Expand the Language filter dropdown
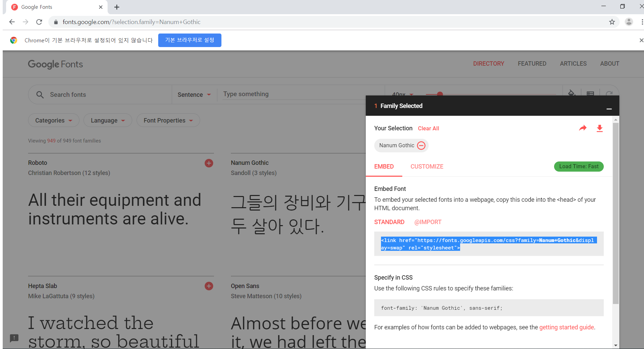644x349 pixels. [108, 121]
